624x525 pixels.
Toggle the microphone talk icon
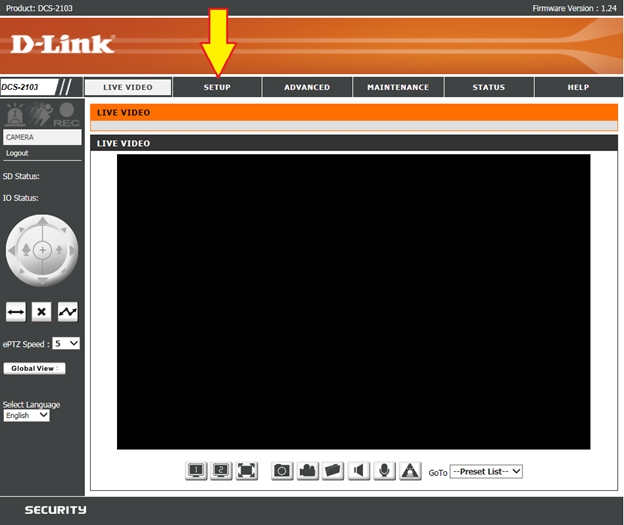(384, 471)
